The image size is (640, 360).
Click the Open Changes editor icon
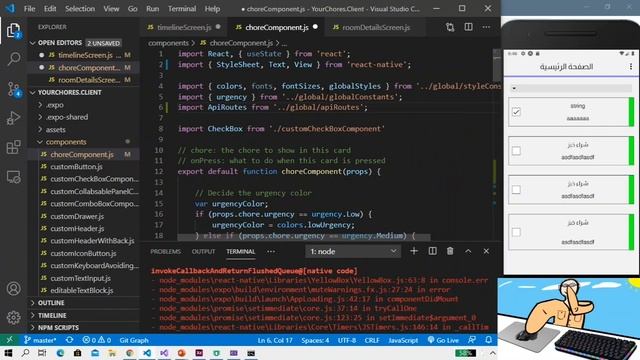coord(450,27)
